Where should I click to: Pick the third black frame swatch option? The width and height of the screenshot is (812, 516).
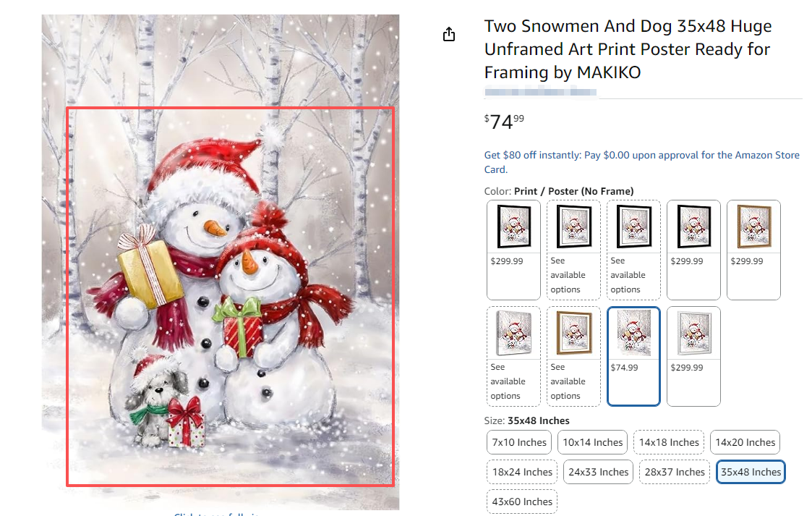(x=633, y=250)
